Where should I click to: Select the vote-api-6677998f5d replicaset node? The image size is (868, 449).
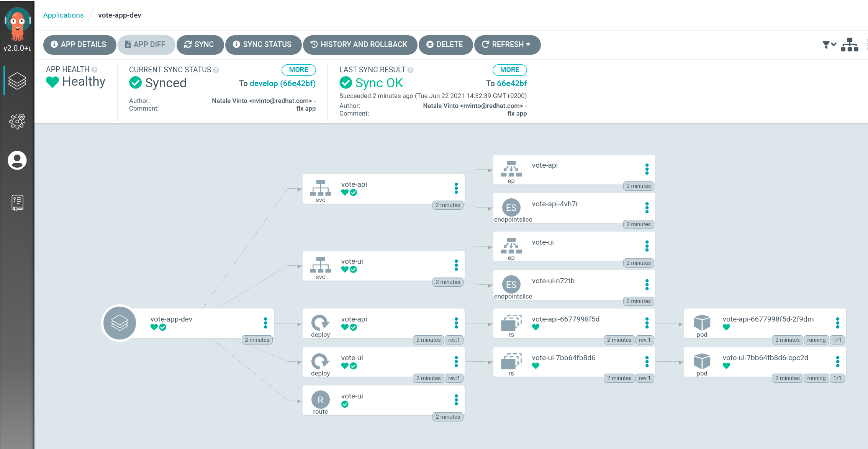(x=565, y=319)
